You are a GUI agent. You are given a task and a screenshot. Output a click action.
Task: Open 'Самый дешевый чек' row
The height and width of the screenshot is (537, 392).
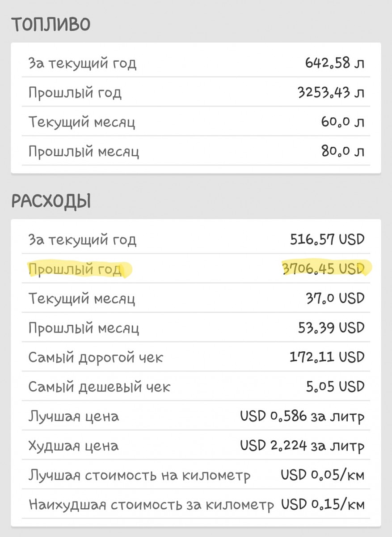coord(196,387)
